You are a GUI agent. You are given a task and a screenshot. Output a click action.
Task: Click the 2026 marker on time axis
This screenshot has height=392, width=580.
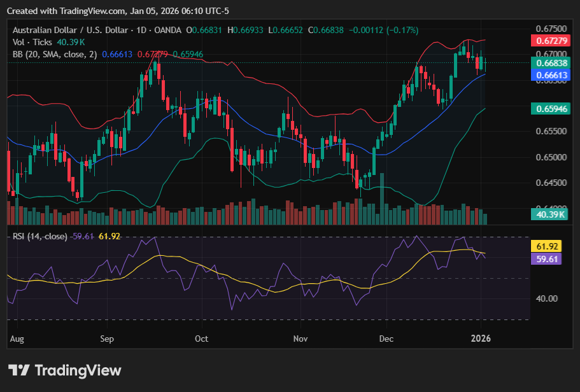[481, 339]
